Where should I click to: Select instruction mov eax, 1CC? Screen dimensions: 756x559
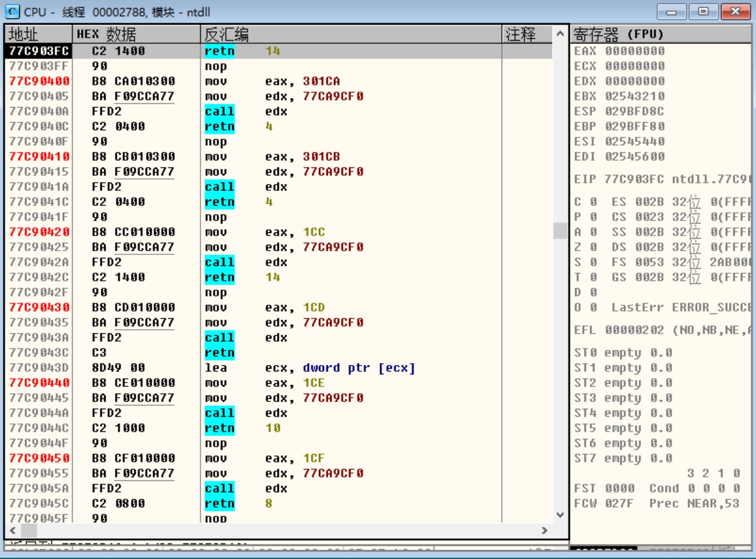(x=265, y=232)
